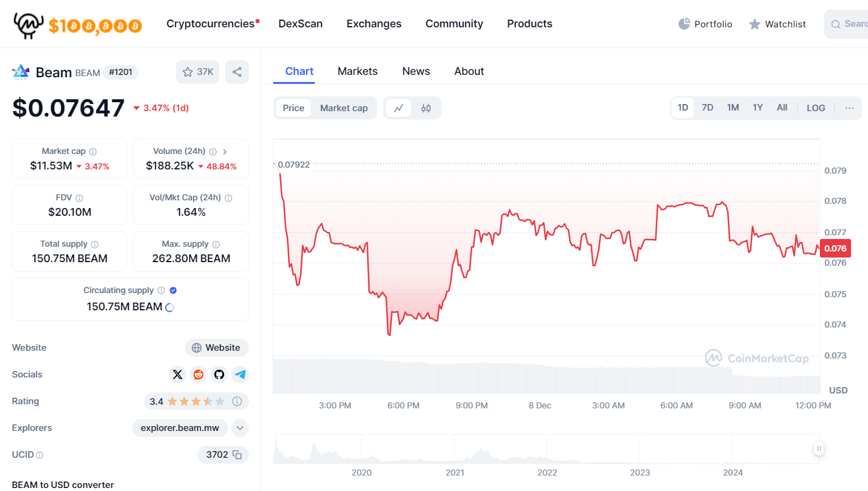Image resolution: width=868 pixels, height=491 pixels.
Task: Click the 2023 point on history navigator
Action: tap(640, 473)
